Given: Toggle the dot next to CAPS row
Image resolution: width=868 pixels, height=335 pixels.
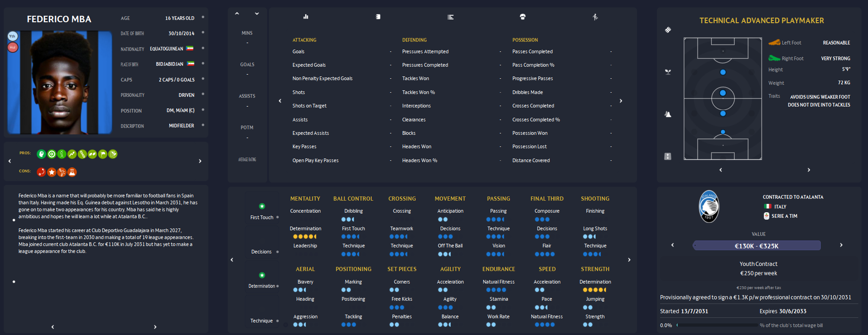Looking at the screenshot, I should click(203, 79).
